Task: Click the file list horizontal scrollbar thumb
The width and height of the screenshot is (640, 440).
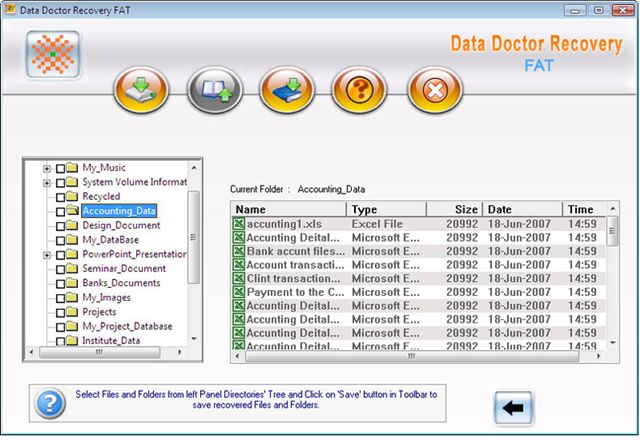Action: (412, 356)
